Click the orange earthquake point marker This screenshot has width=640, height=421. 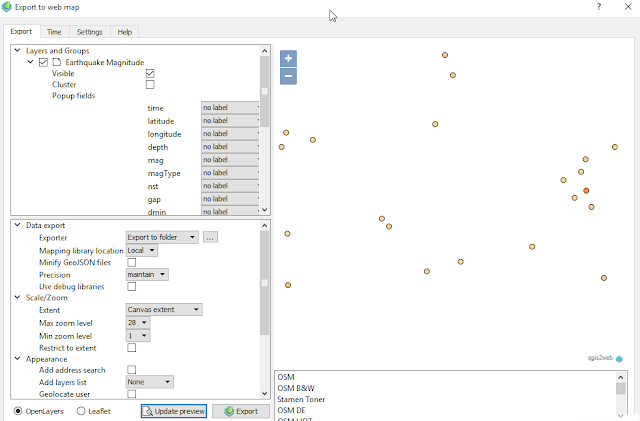pos(586,191)
